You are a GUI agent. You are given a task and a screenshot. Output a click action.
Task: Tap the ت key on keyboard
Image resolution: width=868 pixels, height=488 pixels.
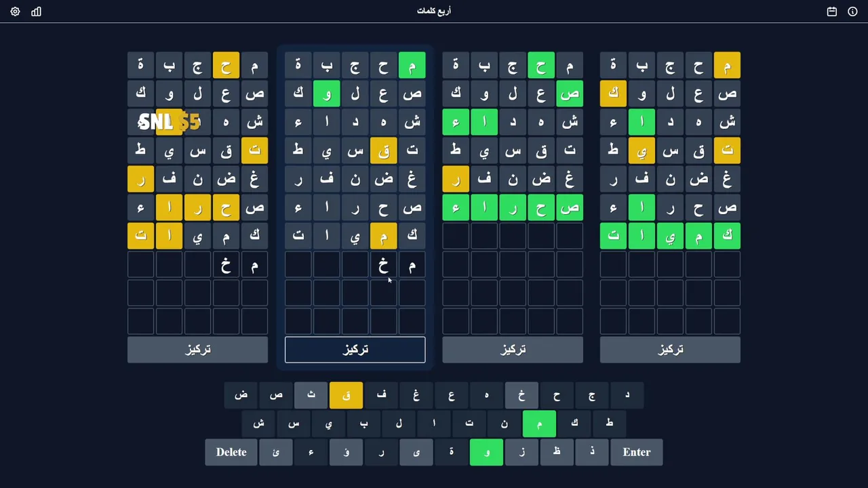click(469, 424)
